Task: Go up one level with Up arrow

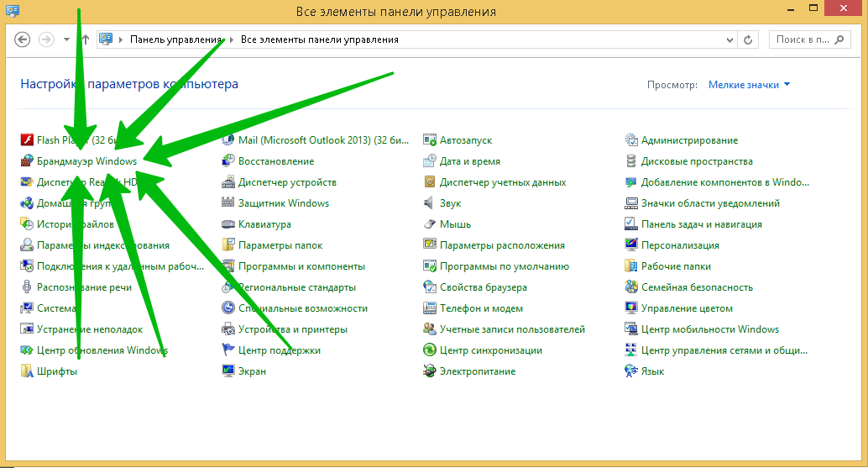Action: tap(86, 39)
